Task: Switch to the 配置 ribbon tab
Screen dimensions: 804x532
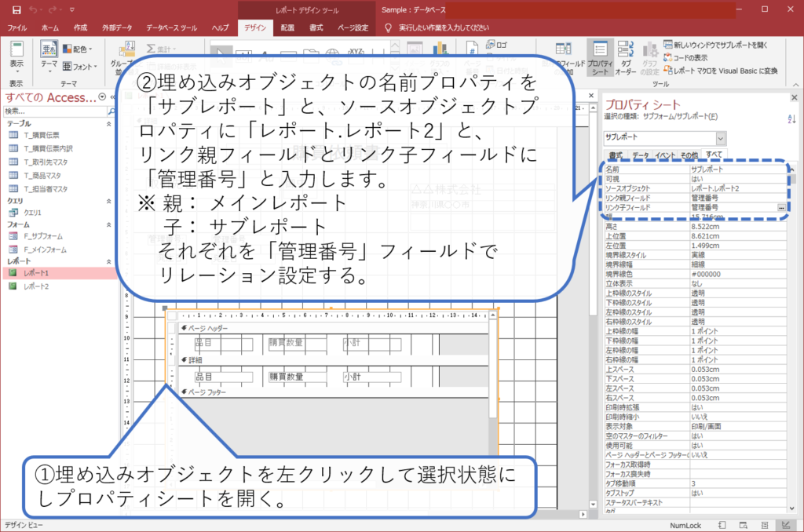Action: [287, 27]
